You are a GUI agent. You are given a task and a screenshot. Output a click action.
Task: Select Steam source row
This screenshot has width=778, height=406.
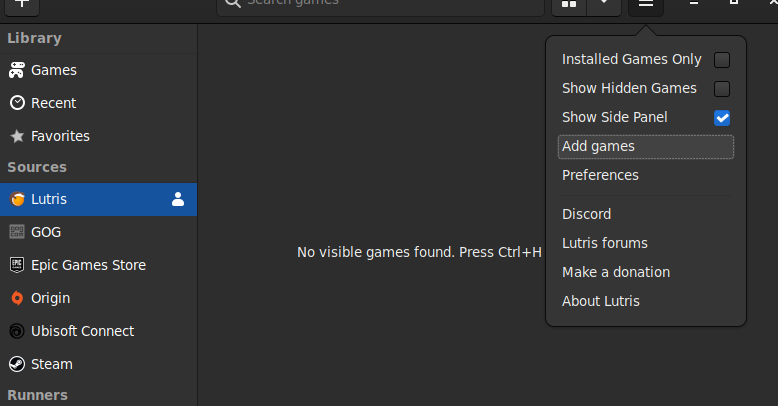tap(98, 364)
